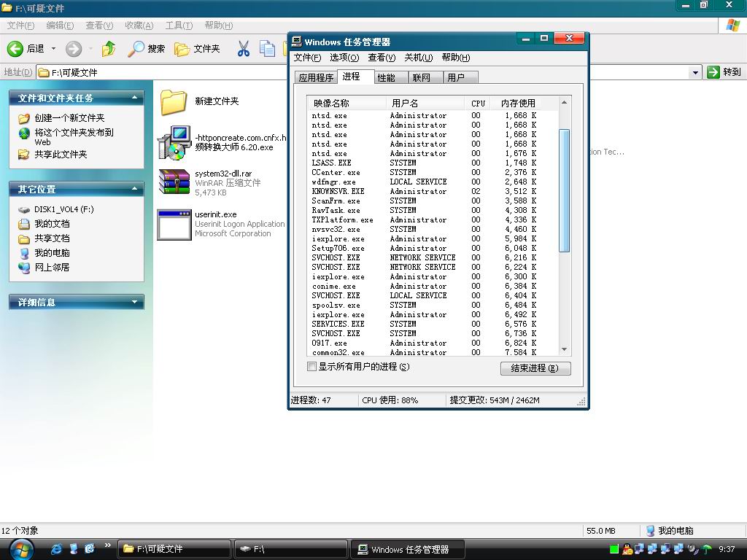This screenshot has height=560, width=747.
Task: Expand the 详细信息 panel
Action: [x=134, y=302]
